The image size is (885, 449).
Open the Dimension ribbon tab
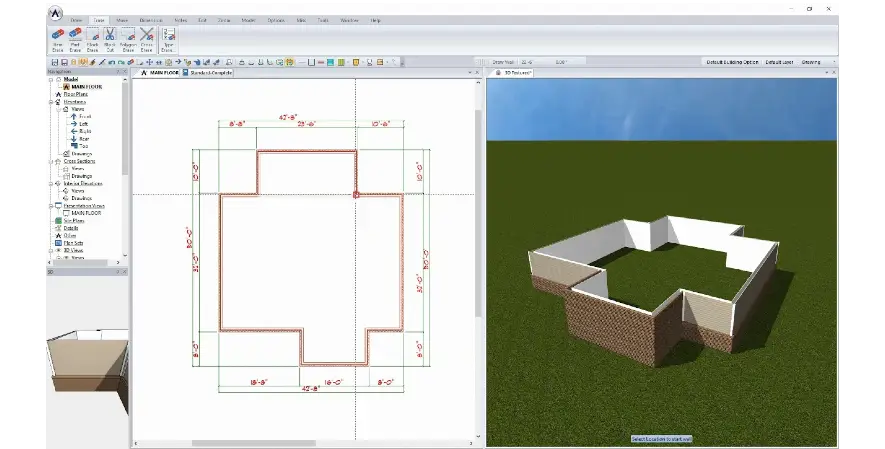pyautogui.click(x=151, y=20)
